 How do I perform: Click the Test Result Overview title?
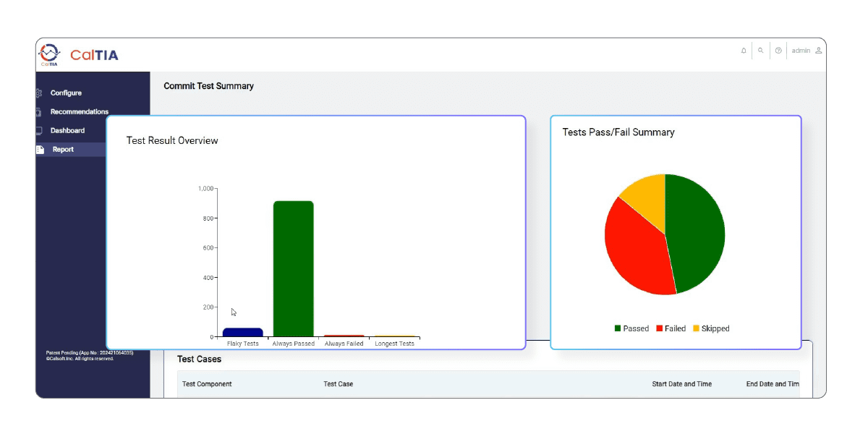click(172, 140)
